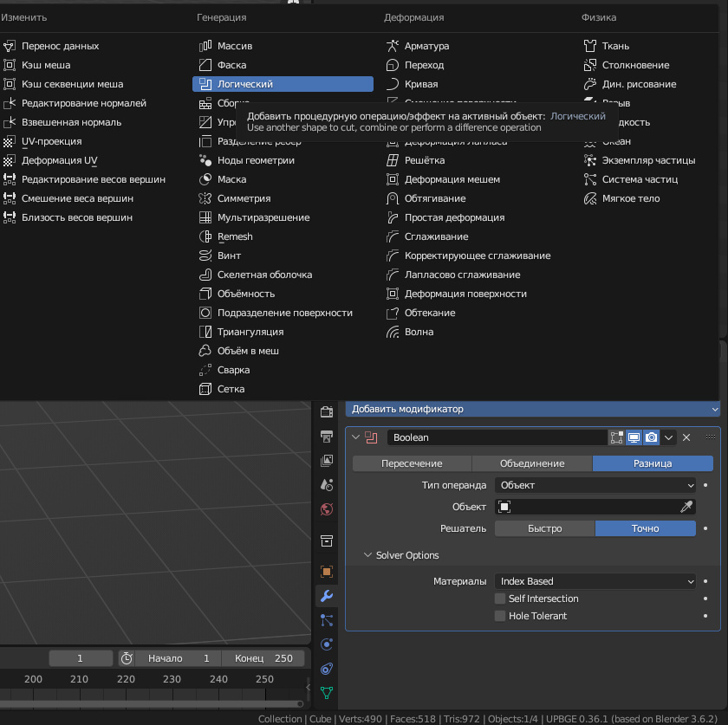Choose the Подразделение поверхности modifier

point(283,313)
